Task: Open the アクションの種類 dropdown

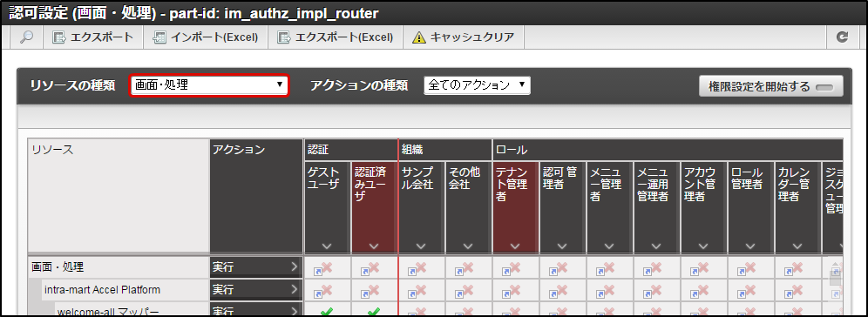Action: point(477,85)
